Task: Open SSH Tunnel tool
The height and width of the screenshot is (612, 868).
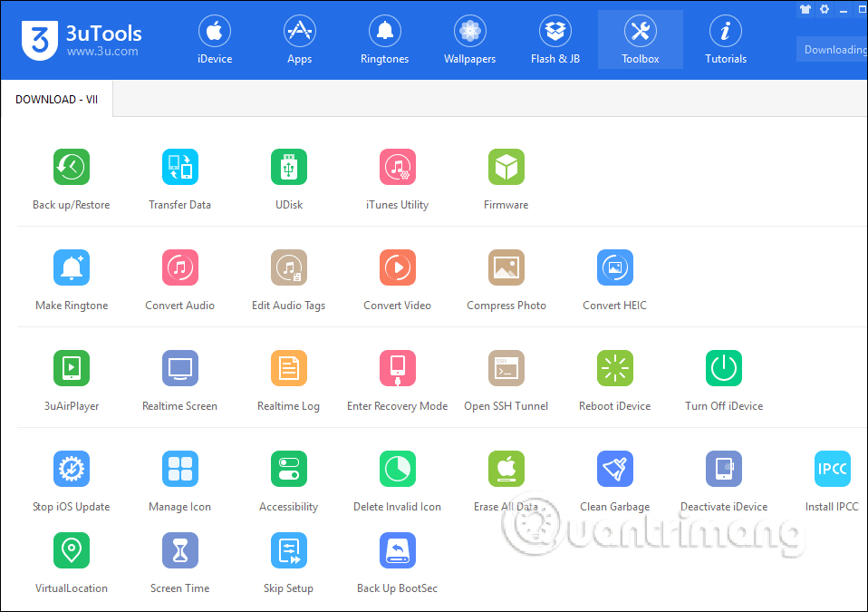Action: (x=506, y=368)
